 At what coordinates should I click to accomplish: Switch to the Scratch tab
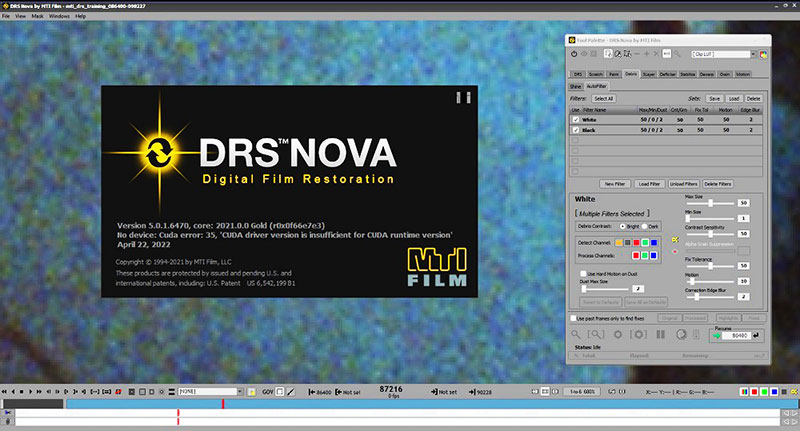[x=596, y=74]
